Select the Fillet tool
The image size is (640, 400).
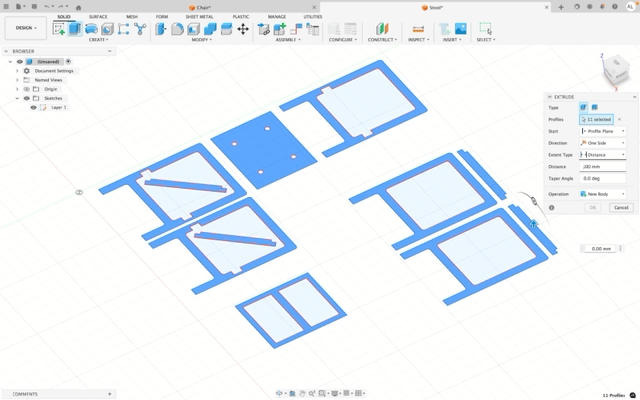click(x=177, y=29)
